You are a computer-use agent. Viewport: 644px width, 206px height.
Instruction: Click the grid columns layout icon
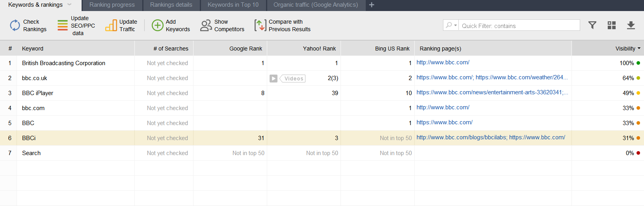pos(612,25)
